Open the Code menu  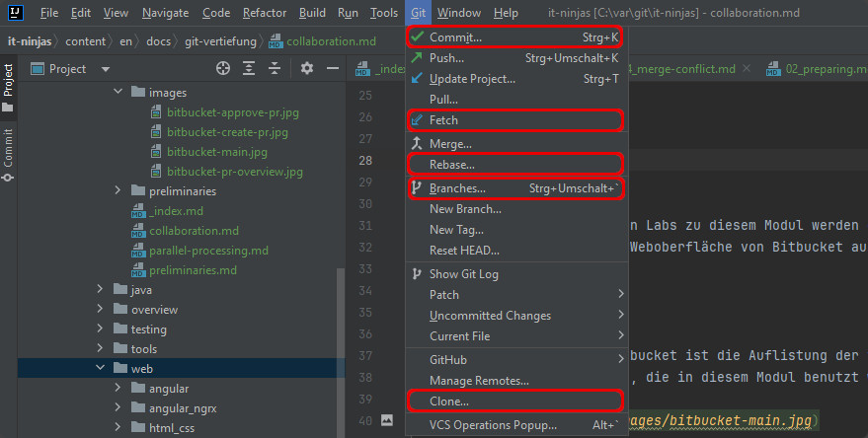pos(216,12)
